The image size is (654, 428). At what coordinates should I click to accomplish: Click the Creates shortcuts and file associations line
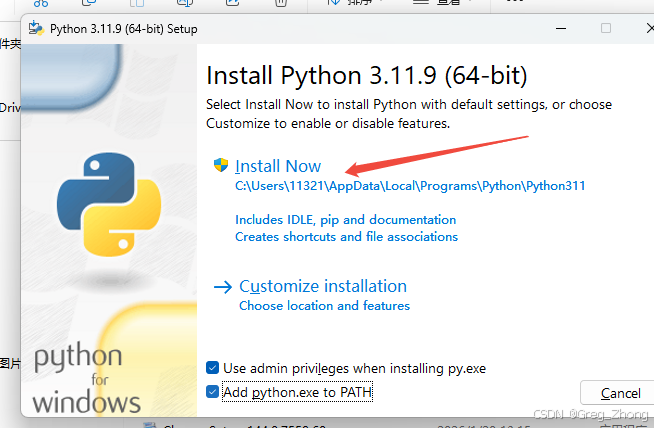(x=346, y=237)
